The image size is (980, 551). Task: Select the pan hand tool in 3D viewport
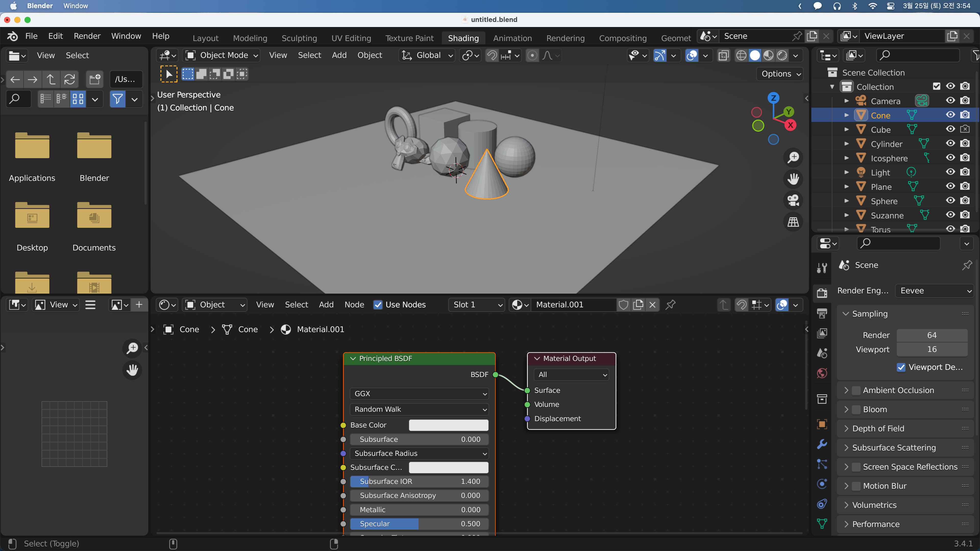(793, 179)
